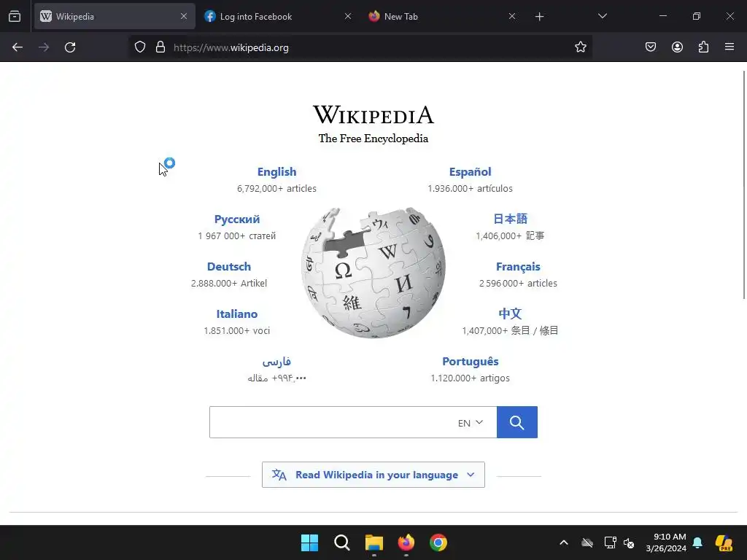Open the Copilot preview icon
This screenshot has height=560, width=747.
coord(724,542)
